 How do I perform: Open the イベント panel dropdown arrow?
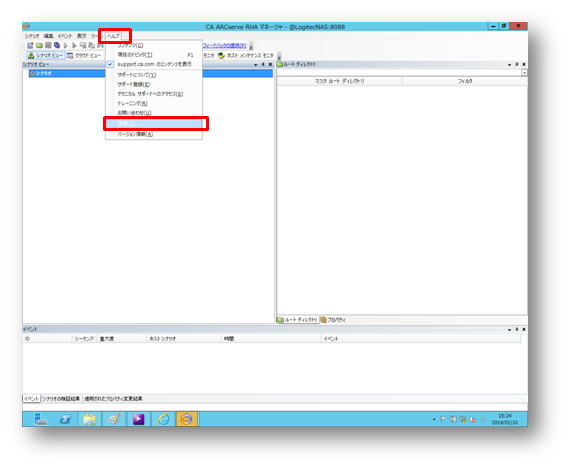point(509,329)
